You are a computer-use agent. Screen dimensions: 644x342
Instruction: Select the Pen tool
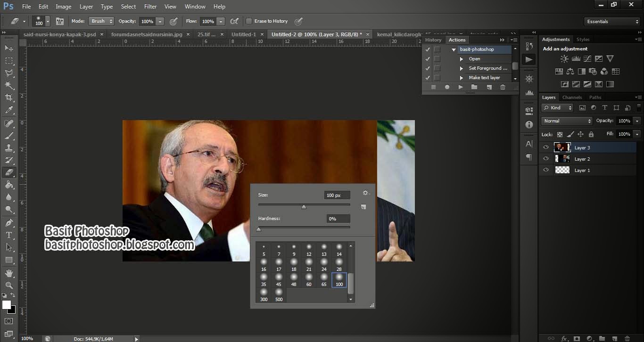tap(9, 222)
